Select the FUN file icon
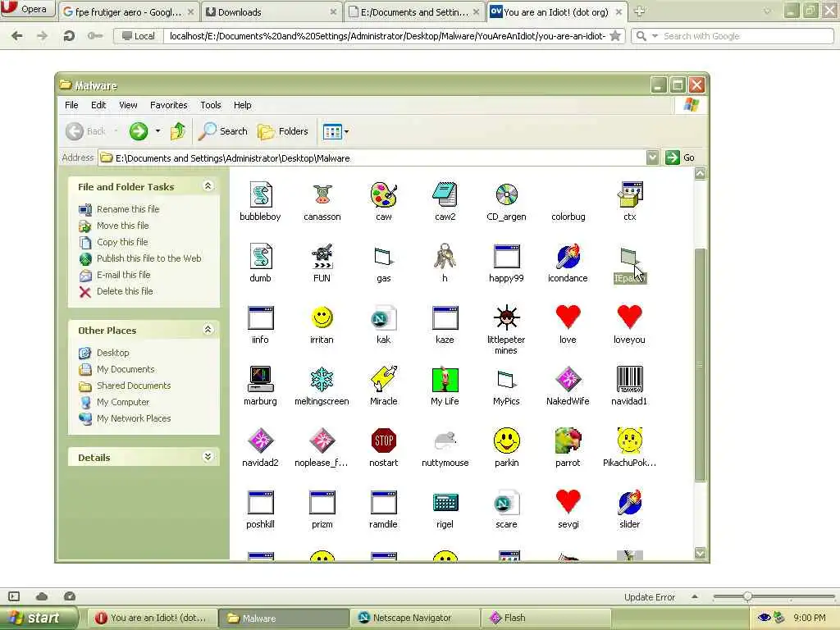 click(322, 257)
